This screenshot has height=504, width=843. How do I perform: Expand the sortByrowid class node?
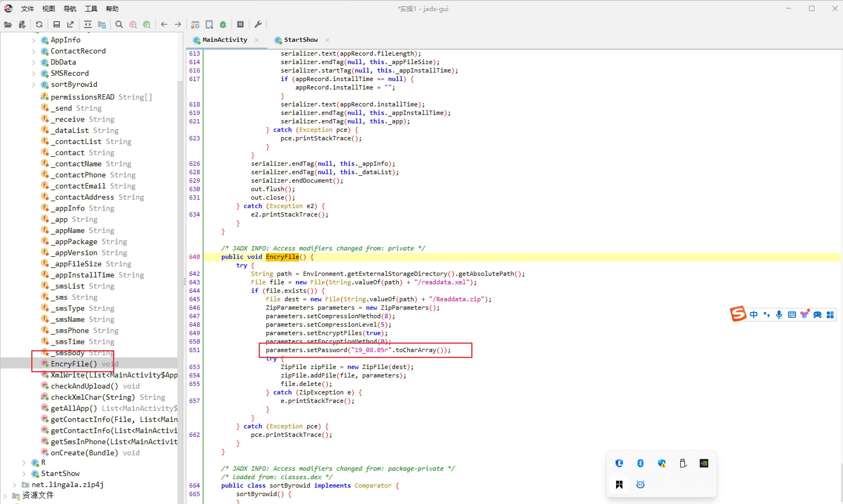pos(33,84)
